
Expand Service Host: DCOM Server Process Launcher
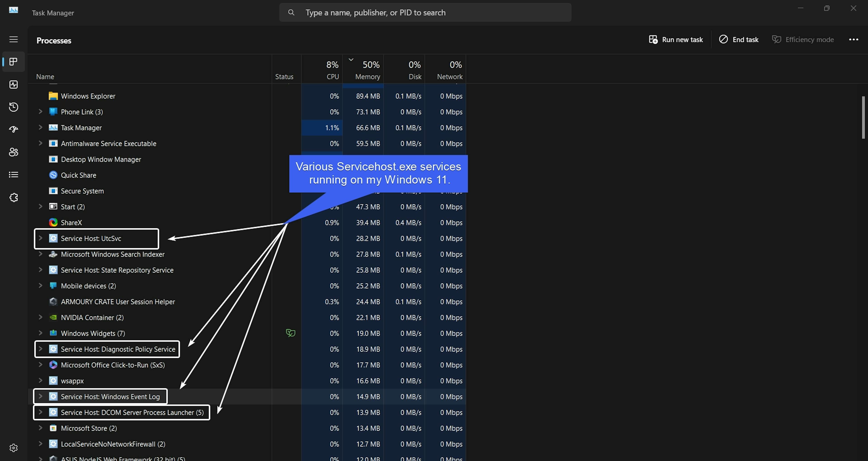tap(40, 412)
